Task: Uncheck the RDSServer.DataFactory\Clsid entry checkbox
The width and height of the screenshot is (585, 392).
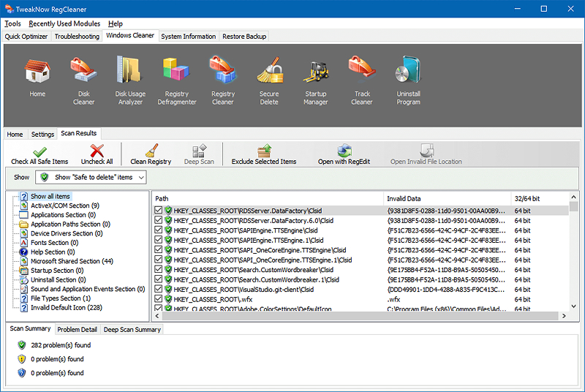Action: point(158,211)
